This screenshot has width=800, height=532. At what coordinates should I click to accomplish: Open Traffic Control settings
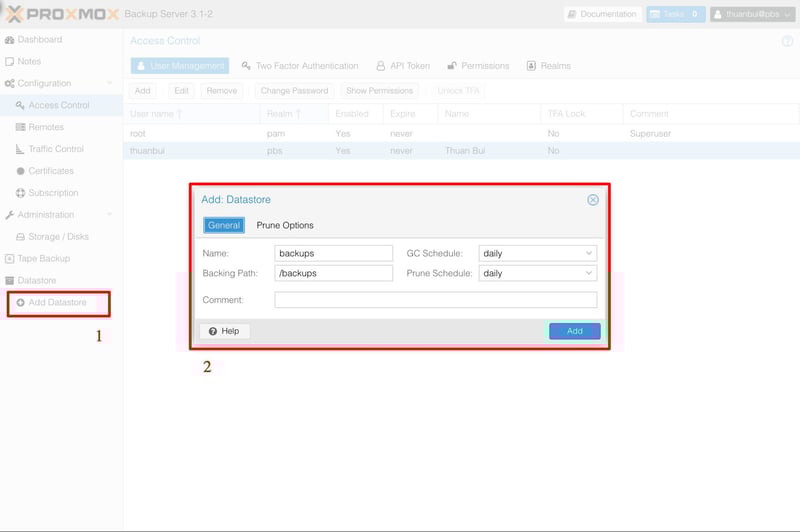56,150
